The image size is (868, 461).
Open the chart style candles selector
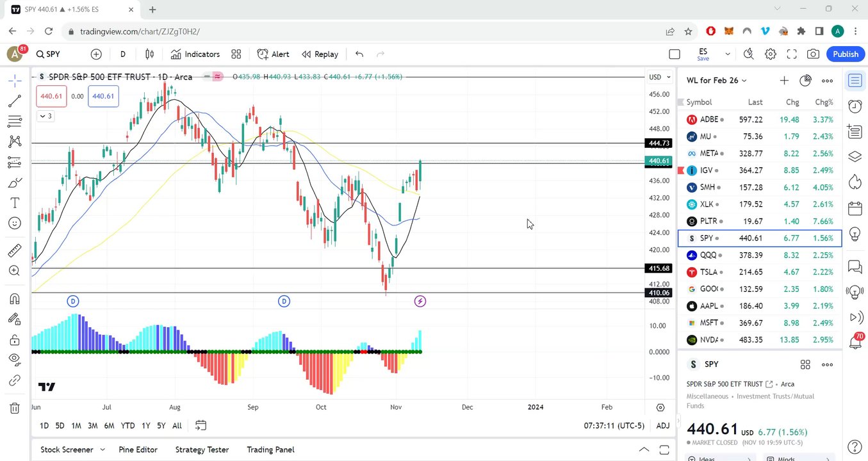(x=149, y=54)
